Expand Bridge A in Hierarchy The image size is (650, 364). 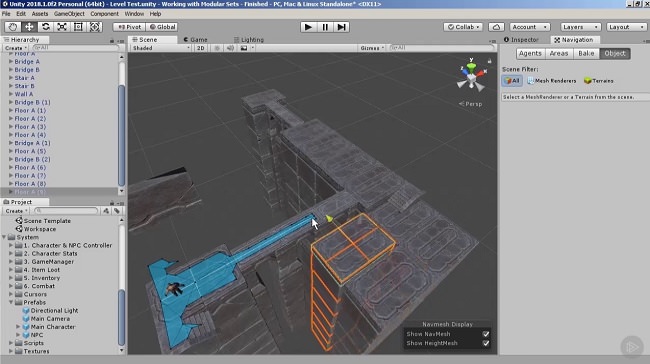(x=11, y=61)
